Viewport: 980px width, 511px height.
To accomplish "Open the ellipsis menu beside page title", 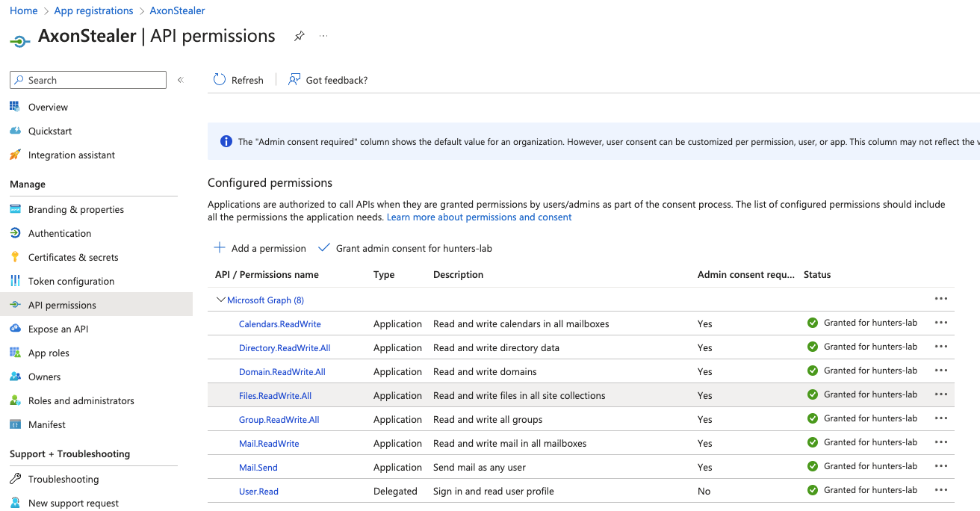I will coord(323,36).
